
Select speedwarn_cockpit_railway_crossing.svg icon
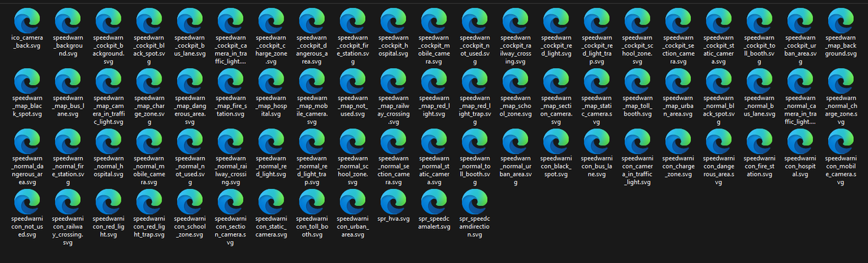pyautogui.click(x=516, y=20)
